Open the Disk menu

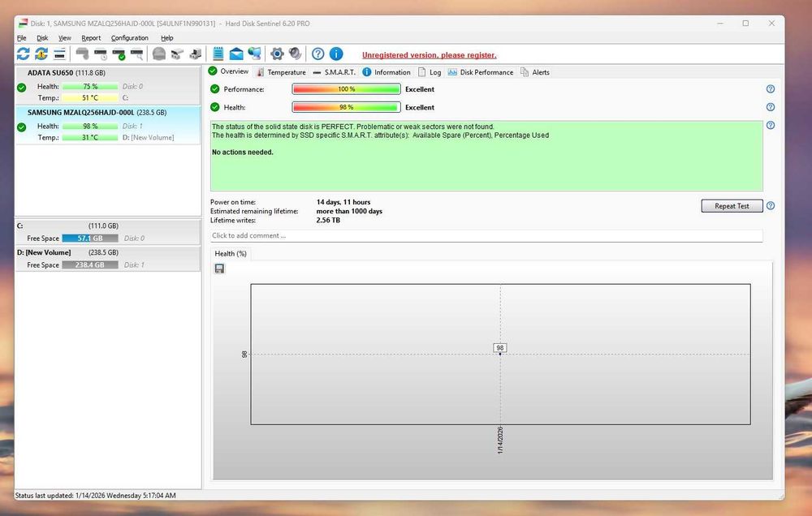[42, 38]
